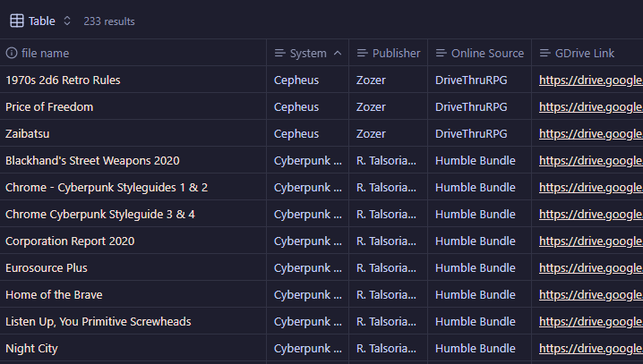Click the Table view grid icon

(x=17, y=21)
